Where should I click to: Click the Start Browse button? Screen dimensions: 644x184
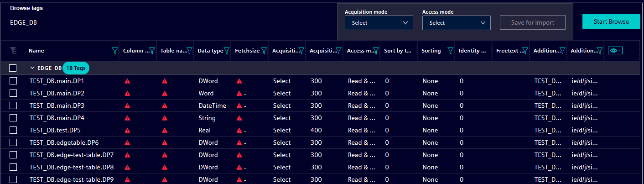tap(611, 21)
